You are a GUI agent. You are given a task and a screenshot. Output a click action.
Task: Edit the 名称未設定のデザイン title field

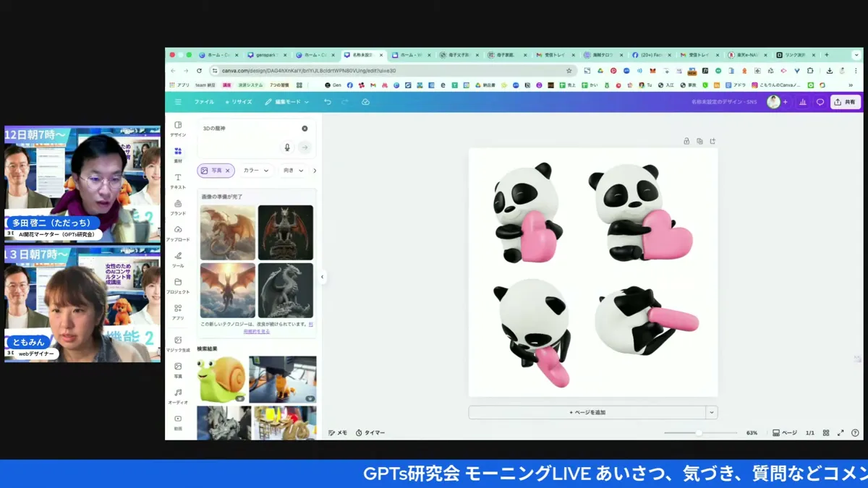(x=724, y=102)
